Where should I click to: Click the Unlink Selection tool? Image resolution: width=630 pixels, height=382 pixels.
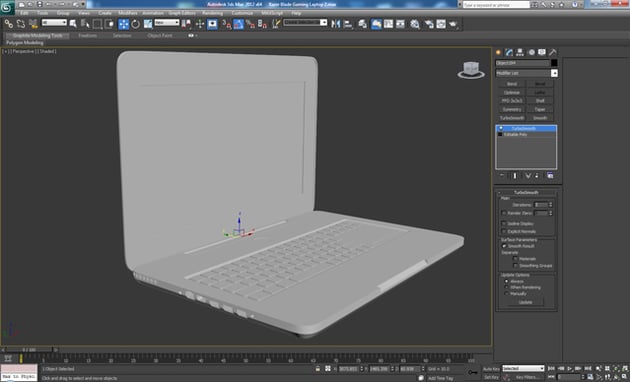(20, 24)
